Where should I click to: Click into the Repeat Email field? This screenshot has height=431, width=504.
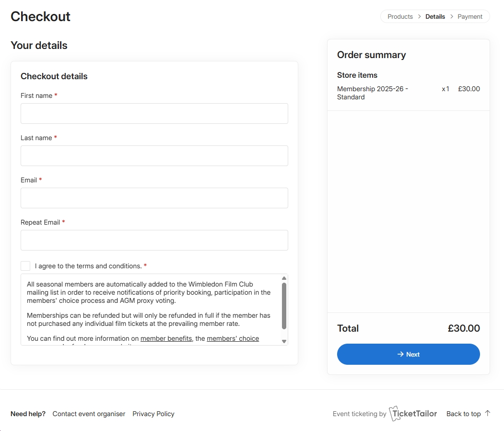(x=154, y=240)
